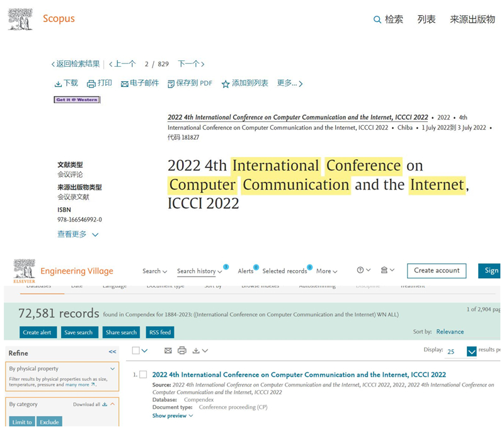Click the Create alert button
This screenshot has height=430, width=504.
point(38,332)
